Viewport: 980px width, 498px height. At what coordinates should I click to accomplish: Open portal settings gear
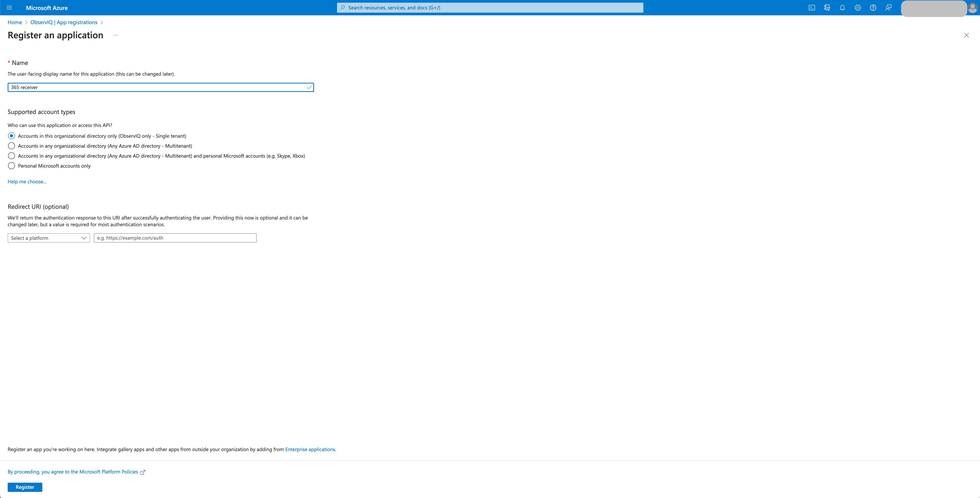pyautogui.click(x=857, y=8)
